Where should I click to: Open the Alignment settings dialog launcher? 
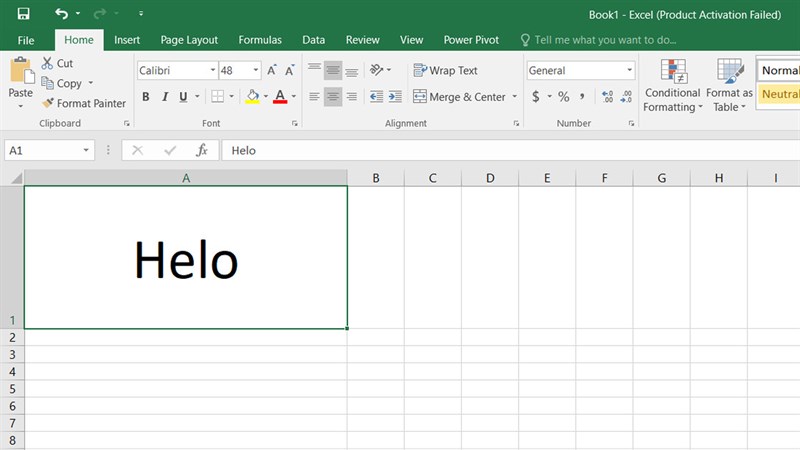[516, 123]
